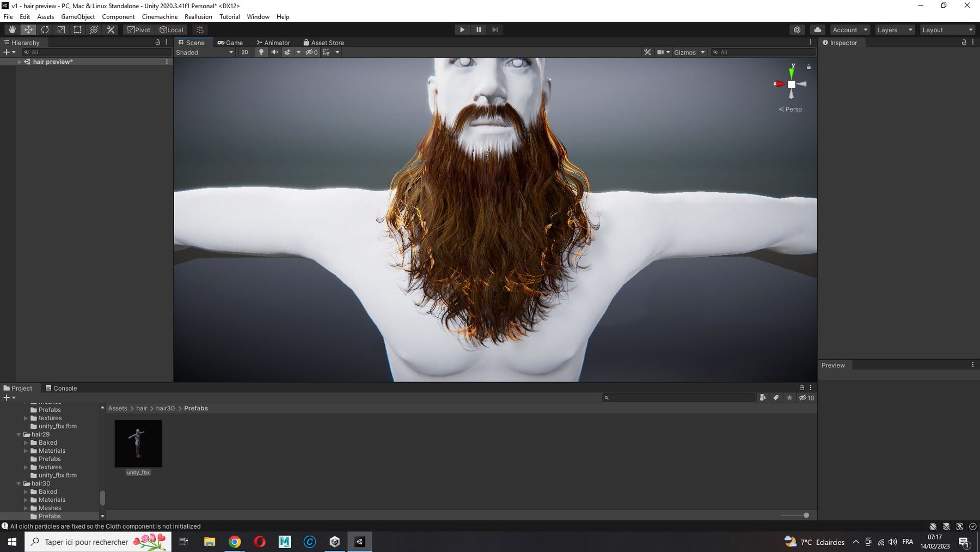This screenshot has height=552, width=980.
Task: Select the Rect transform tool
Action: pos(77,30)
